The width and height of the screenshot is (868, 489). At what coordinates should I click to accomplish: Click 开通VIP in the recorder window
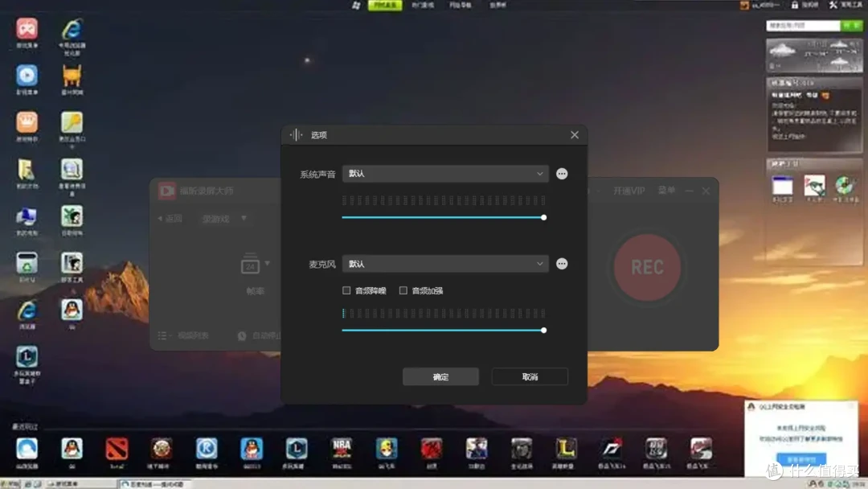[628, 191]
